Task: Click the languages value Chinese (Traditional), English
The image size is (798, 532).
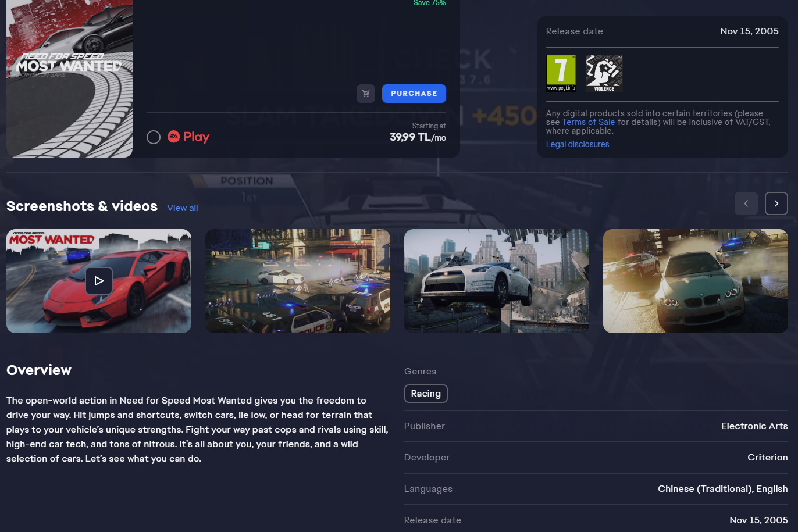Action: click(x=723, y=489)
